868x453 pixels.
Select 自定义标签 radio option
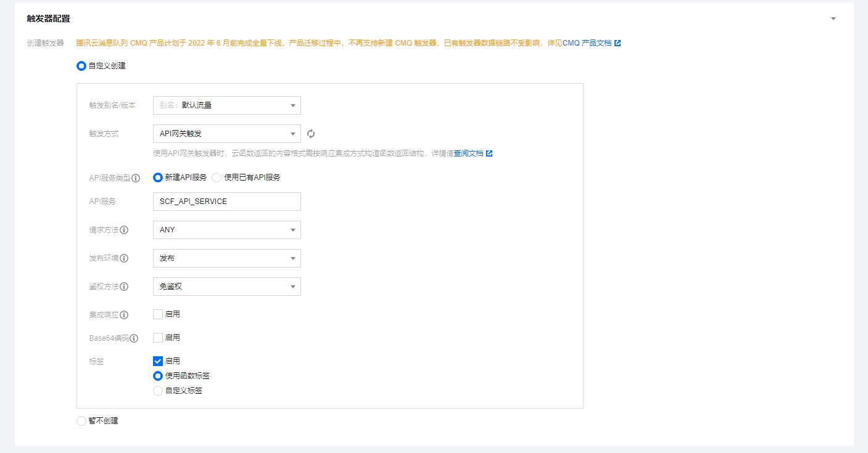tap(157, 391)
